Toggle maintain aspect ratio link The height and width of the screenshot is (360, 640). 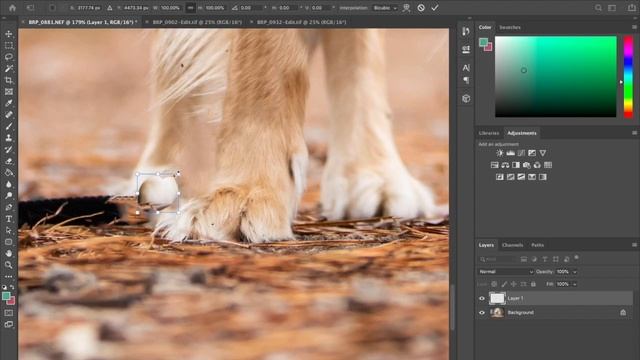[190, 7]
